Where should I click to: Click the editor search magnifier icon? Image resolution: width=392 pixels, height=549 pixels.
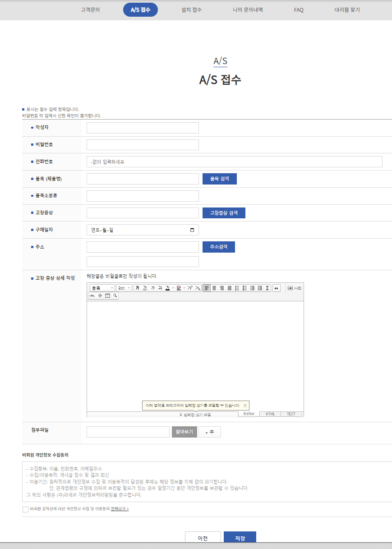tap(115, 296)
